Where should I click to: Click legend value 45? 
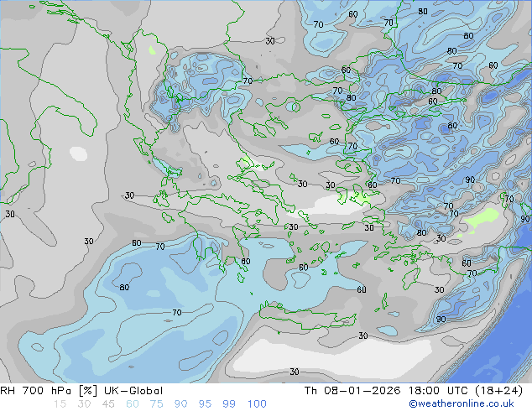108,404
